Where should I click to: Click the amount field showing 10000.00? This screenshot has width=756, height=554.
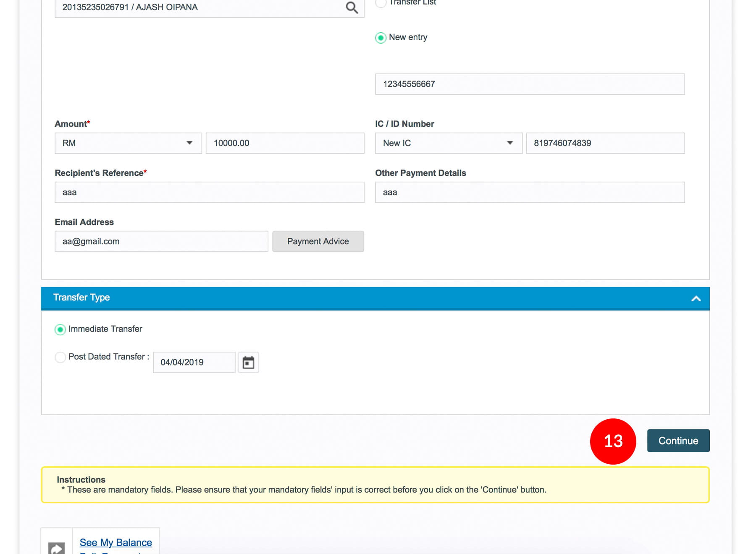(285, 143)
